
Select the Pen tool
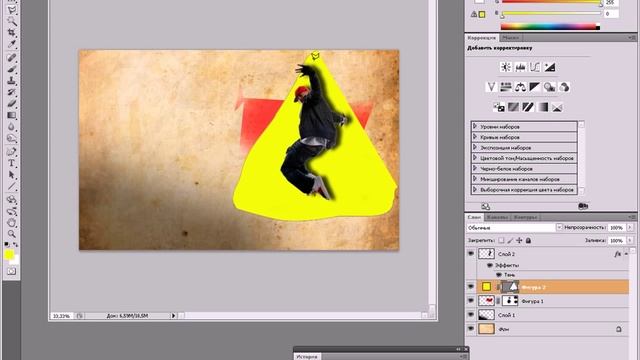point(12,152)
